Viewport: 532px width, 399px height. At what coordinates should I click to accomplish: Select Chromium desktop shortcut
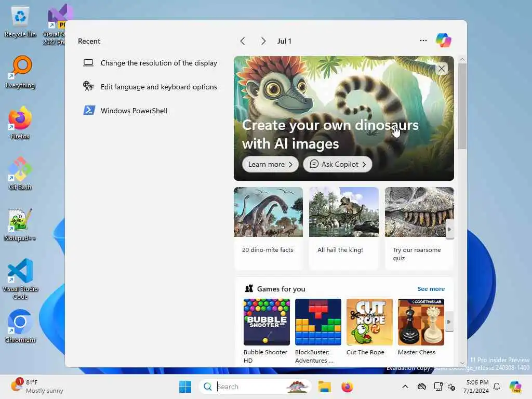tap(20, 326)
